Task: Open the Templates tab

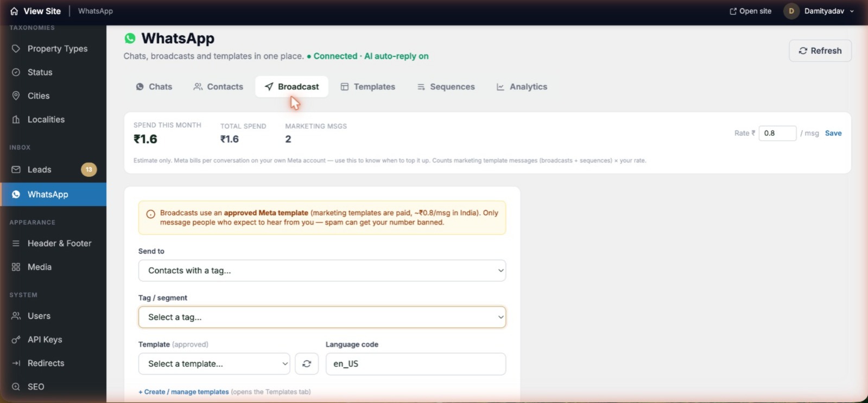Action: click(x=368, y=87)
